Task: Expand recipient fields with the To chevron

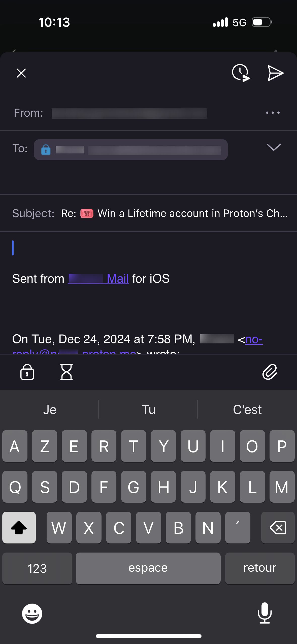Action: tap(274, 147)
